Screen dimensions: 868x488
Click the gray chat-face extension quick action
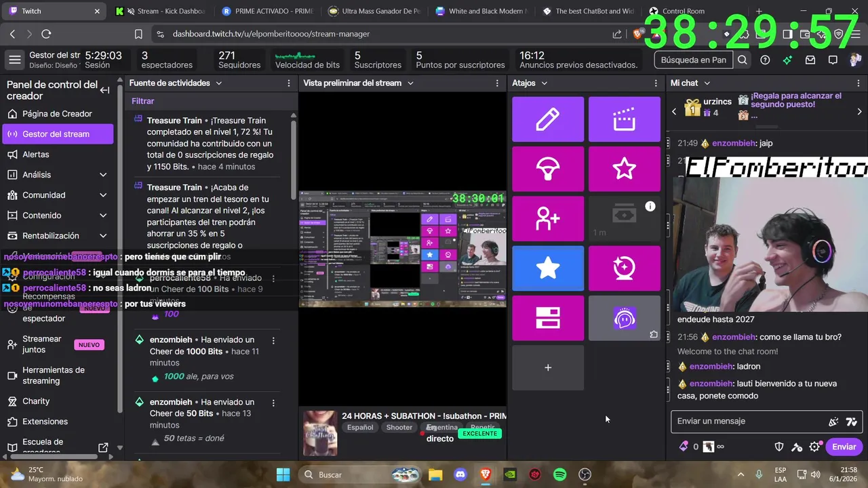(x=624, y=318)
